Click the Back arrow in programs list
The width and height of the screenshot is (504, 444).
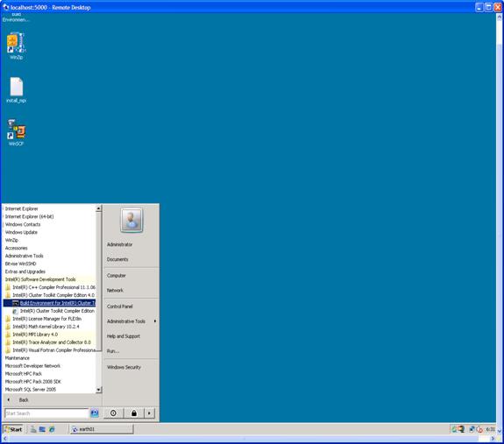[x=9, y=400]
